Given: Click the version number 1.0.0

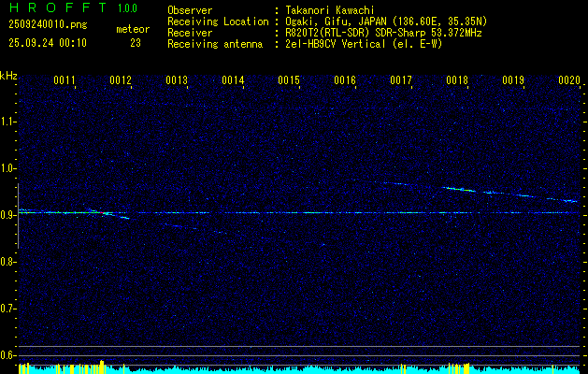Looking at the screenshot, I should tap(127, 8).
